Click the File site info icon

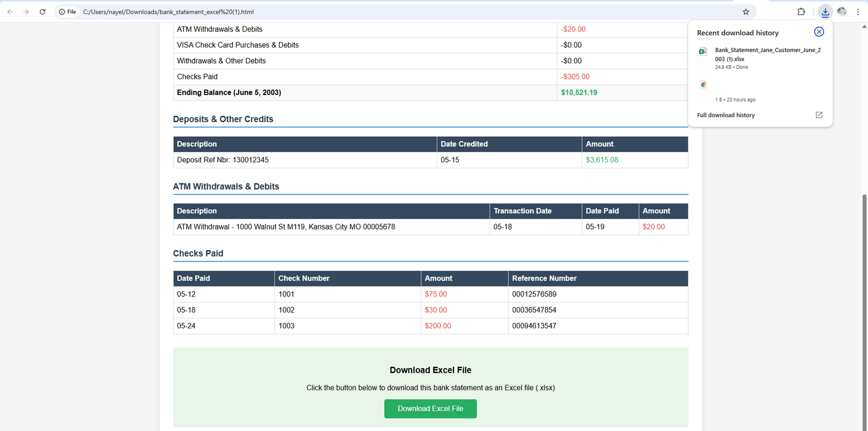point(68,12)
